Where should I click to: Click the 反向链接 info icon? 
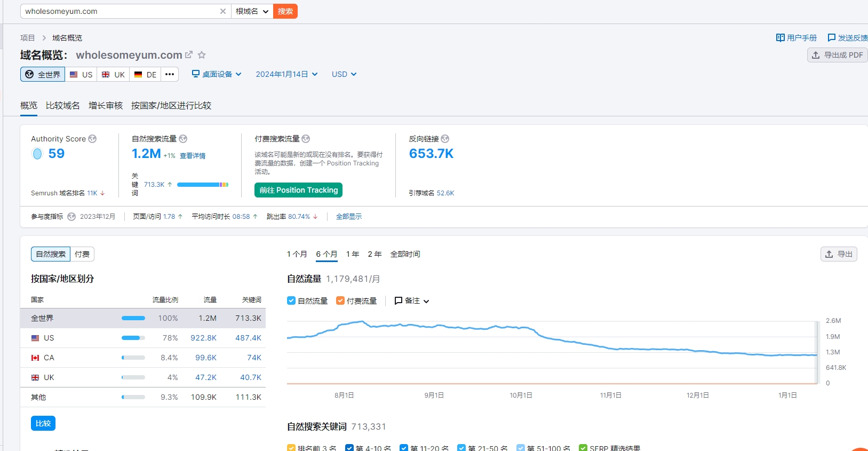445,139
